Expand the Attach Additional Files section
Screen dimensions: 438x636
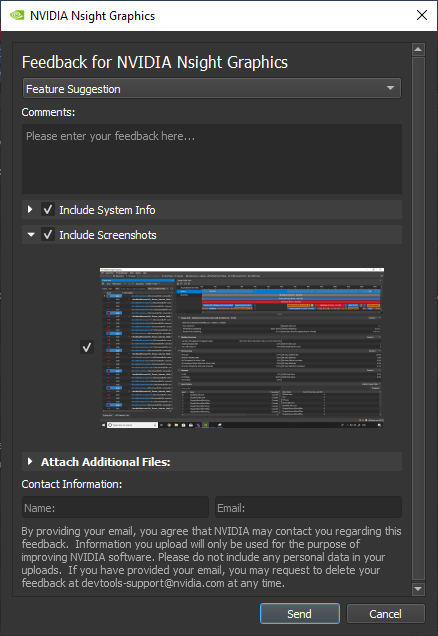(30, 461)
